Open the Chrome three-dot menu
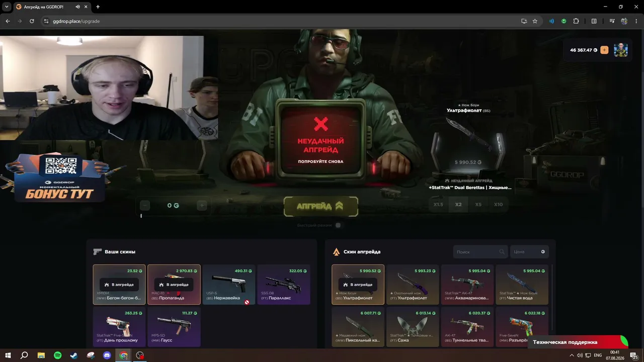This screenshot has width=644, height=362. (x=636, y=21)
